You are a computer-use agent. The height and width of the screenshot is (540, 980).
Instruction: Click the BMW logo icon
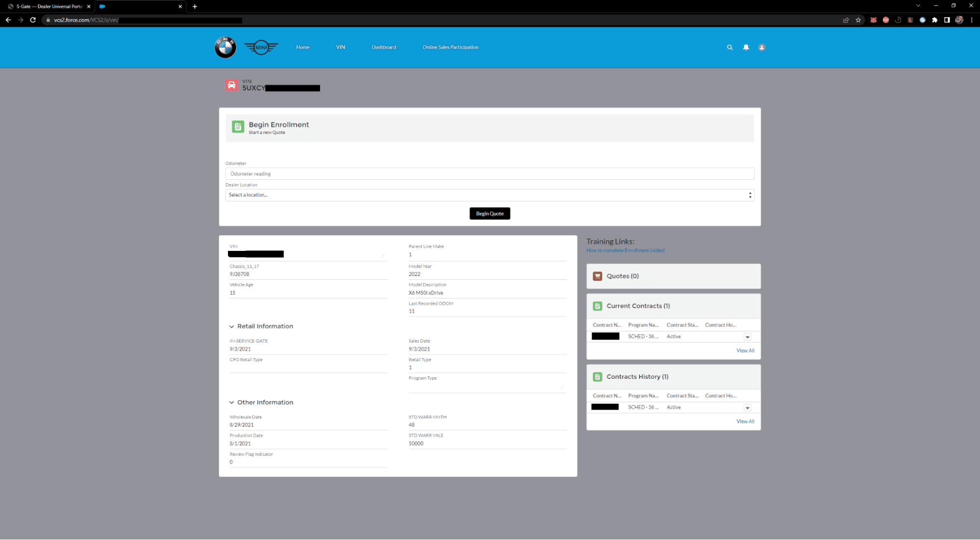[x=225, y=48]
